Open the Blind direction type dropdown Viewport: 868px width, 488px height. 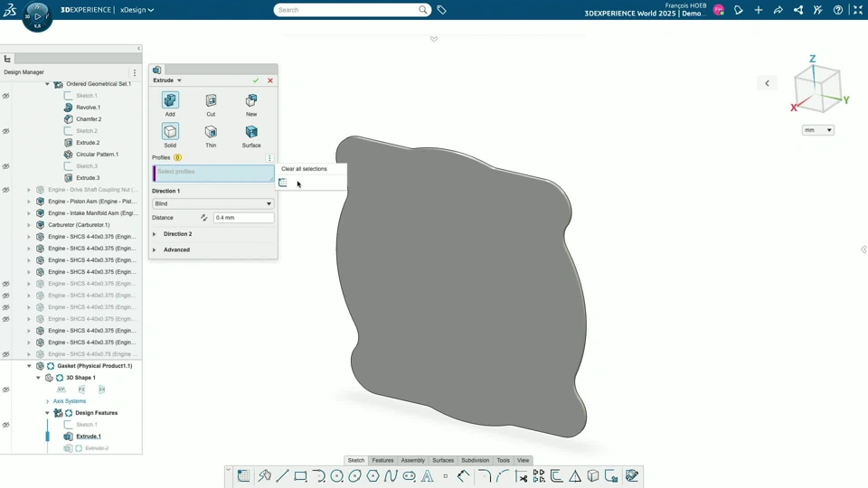coord(213,203)
